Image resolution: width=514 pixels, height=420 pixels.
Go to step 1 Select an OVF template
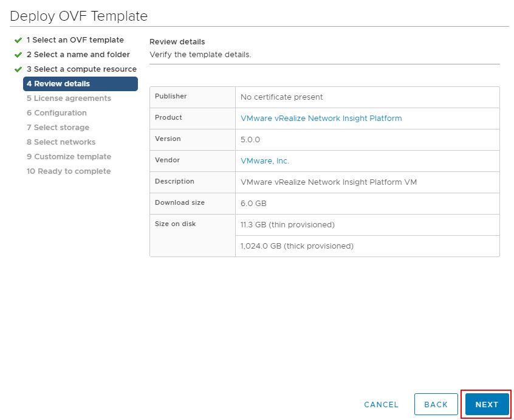click(75, 40)
